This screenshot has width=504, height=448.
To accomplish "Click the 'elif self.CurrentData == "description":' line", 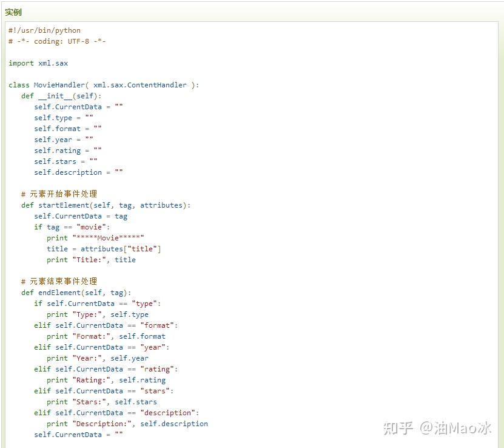I will point(116,413).
